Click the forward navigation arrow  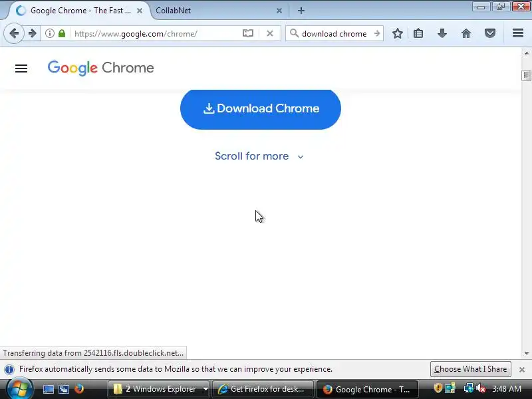pyautogui.click(x=33, y=33)
